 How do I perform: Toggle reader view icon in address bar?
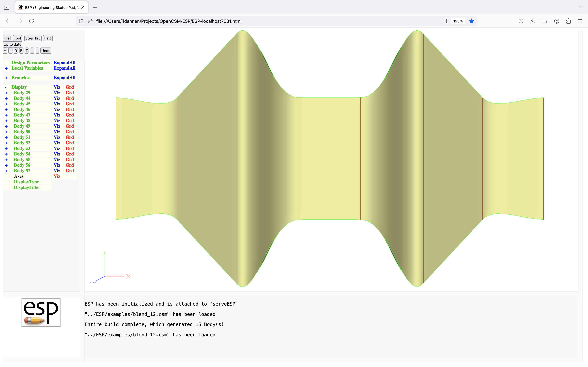[444, 21]
